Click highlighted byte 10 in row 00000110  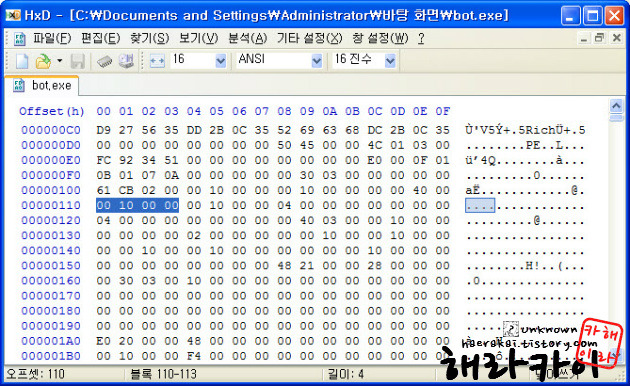126,205
